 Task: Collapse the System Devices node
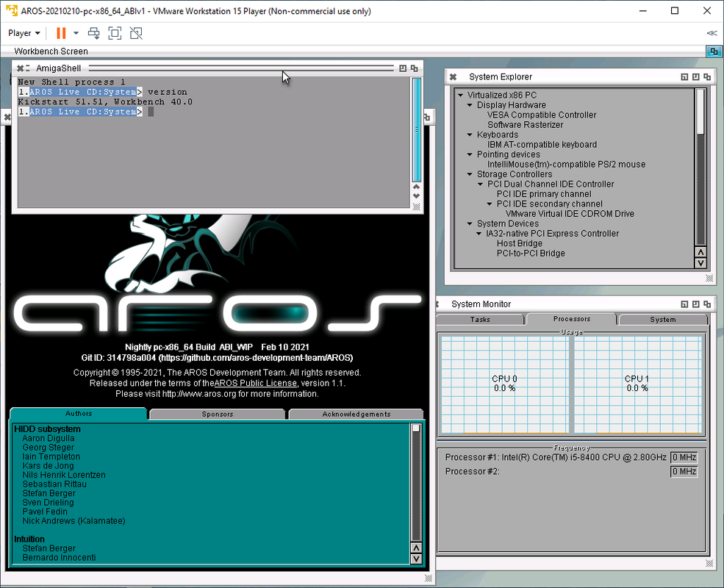tap(470, 224)
